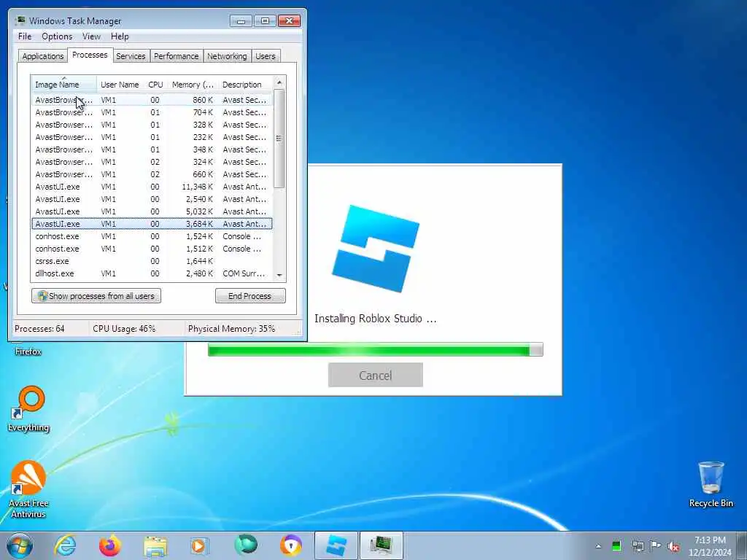Click the Task Manager title bar icon
Viewport: 747px width, 560px height.
[x=20, y=20]
